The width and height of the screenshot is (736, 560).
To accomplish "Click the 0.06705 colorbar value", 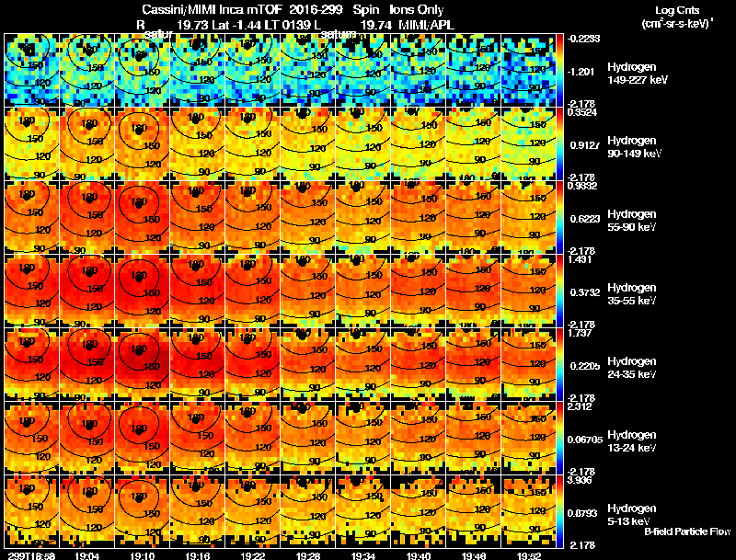I will click(x=585, y=440).
